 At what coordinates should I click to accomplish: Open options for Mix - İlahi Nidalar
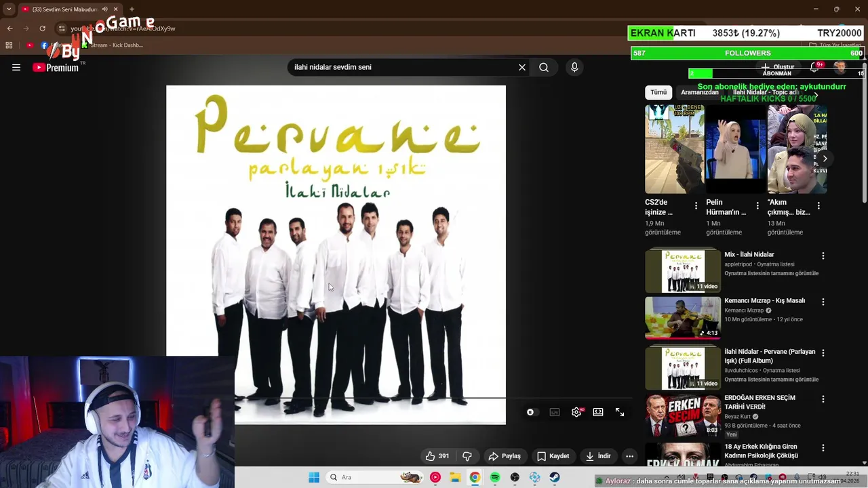823,256
